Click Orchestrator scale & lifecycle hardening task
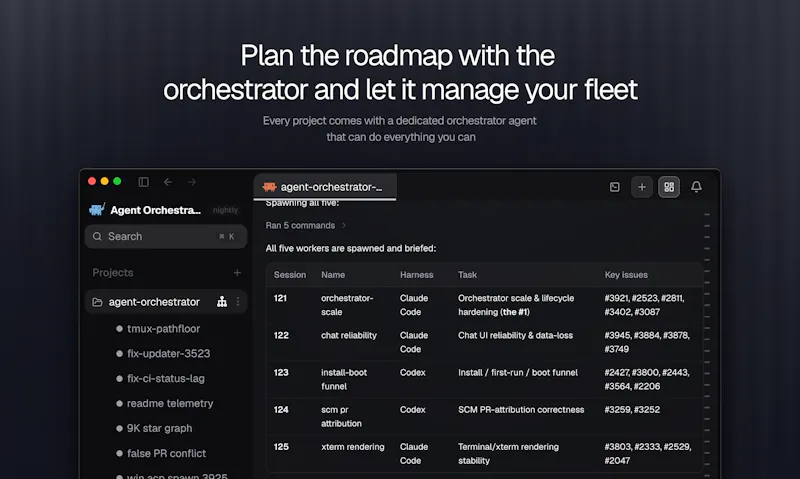The image size is (800, 479). [516, 305]
